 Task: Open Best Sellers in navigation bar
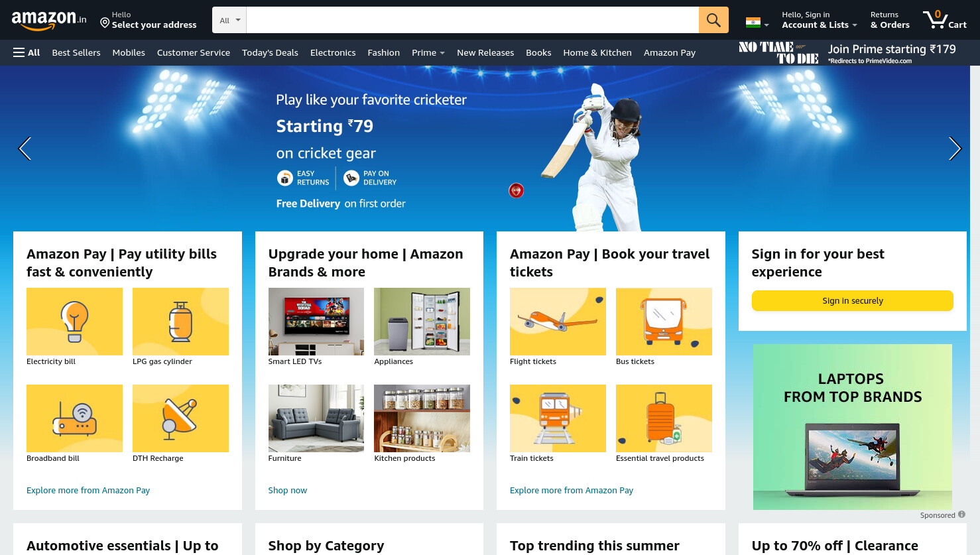[76, 52]
